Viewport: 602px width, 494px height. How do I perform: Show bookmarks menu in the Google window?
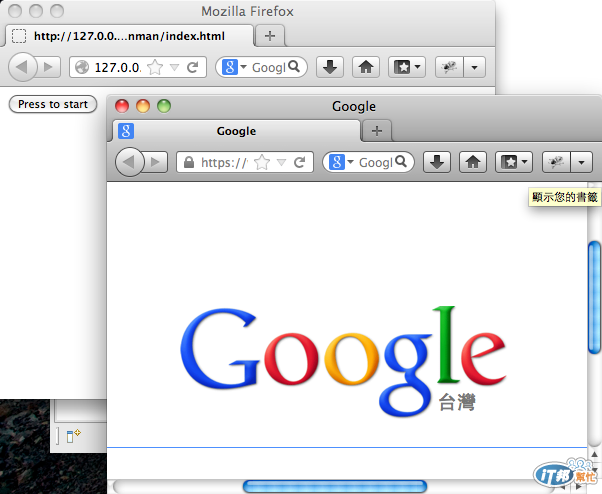tap(514, 162)
